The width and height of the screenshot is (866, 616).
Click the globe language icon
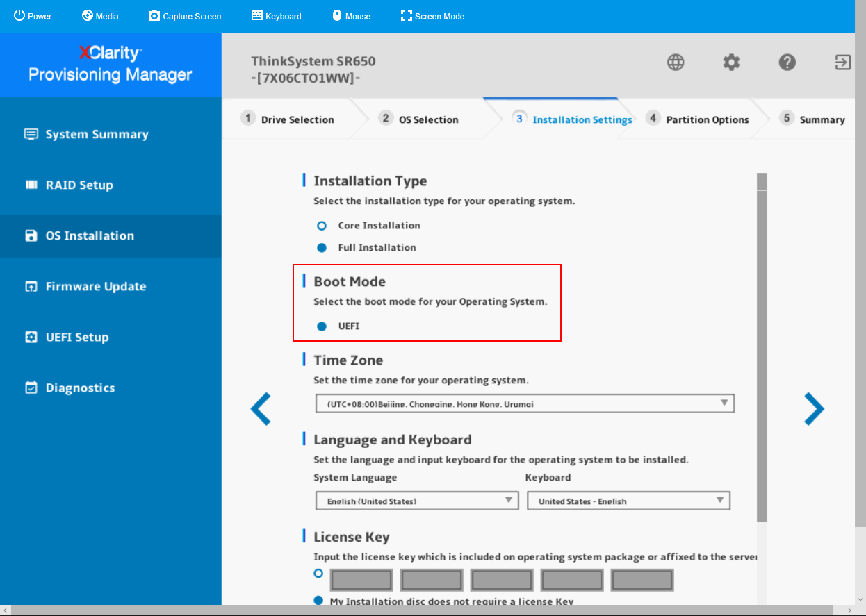[x=676, y=63]
